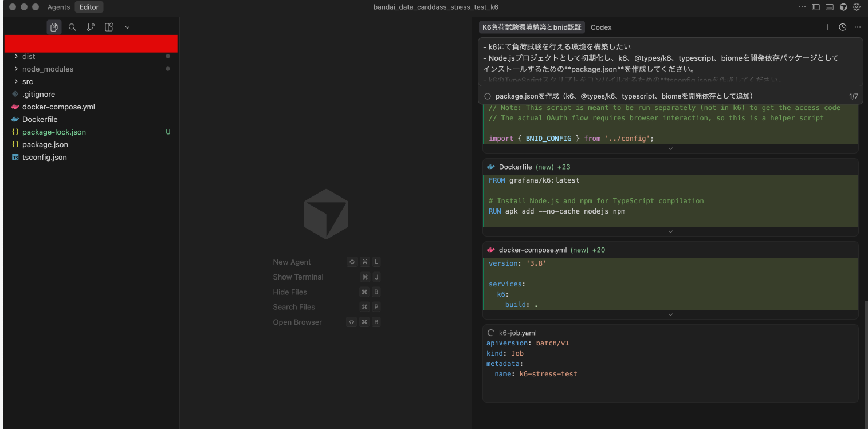Expand the Dockerfile diff card chevron
Viewport: 868px width, 429px height.
(x=670, y=231)
